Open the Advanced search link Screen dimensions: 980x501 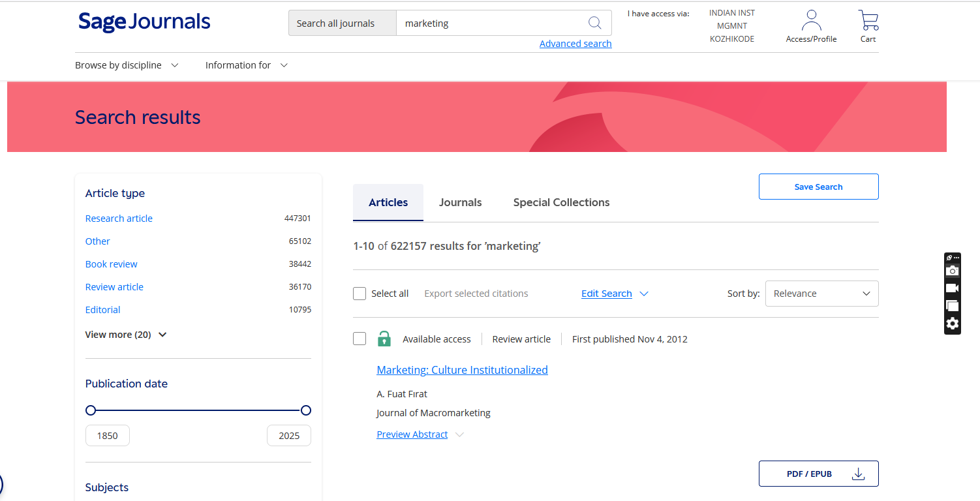575,44
